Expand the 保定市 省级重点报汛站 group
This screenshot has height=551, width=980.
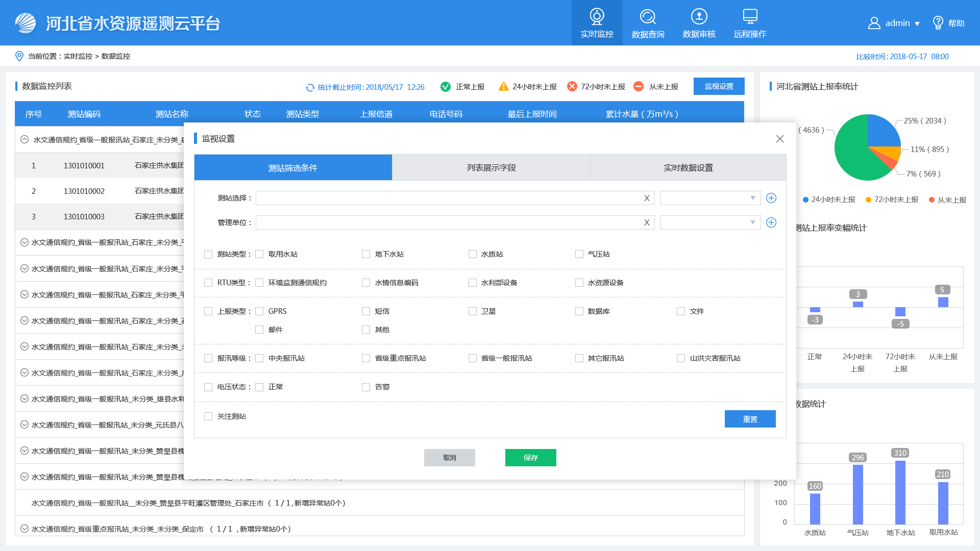[24, 529]
